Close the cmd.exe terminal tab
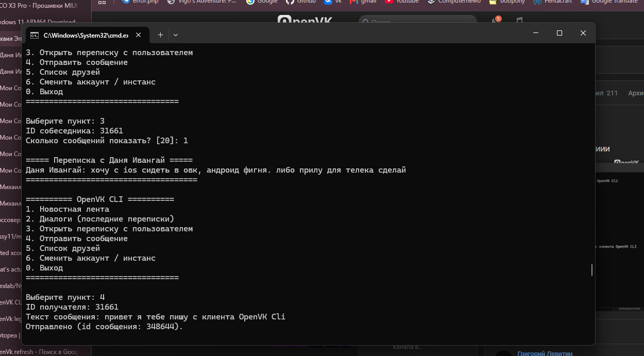The image size is (644, 356). coord(139,35)
